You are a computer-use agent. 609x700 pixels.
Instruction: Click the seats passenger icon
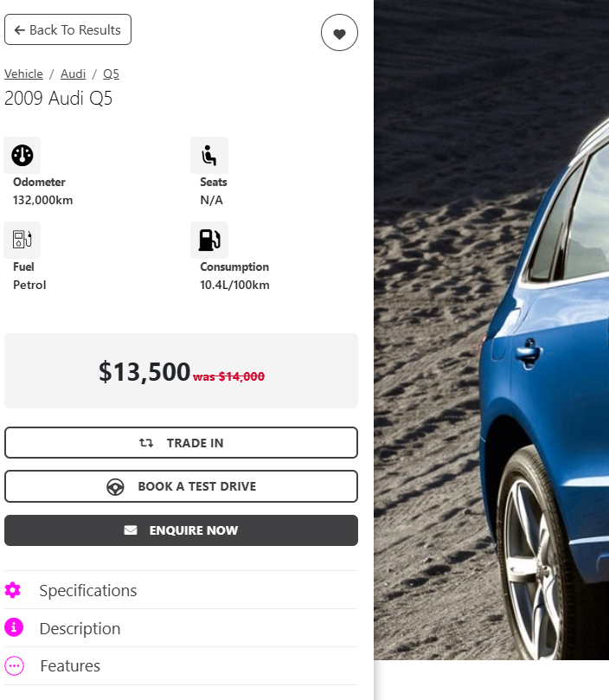click(209, 156)
